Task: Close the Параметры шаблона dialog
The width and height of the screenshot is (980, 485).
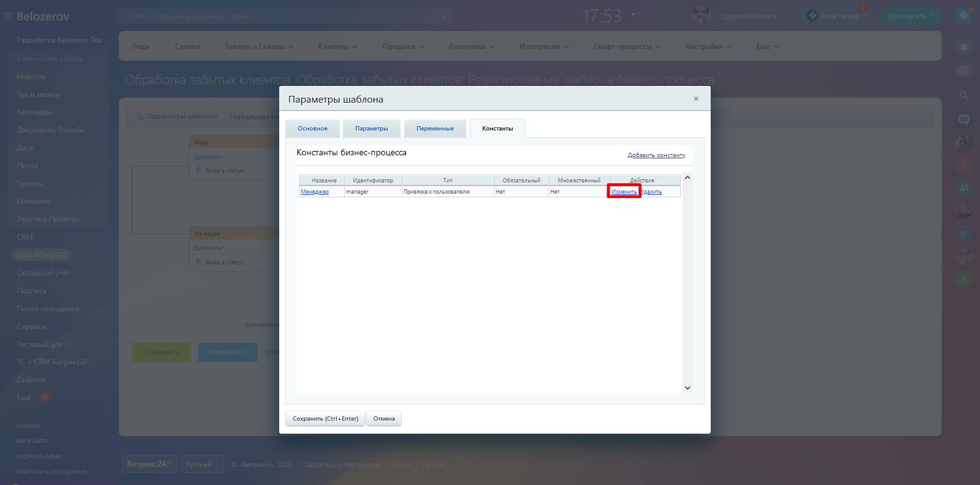Action: (696, 99)
